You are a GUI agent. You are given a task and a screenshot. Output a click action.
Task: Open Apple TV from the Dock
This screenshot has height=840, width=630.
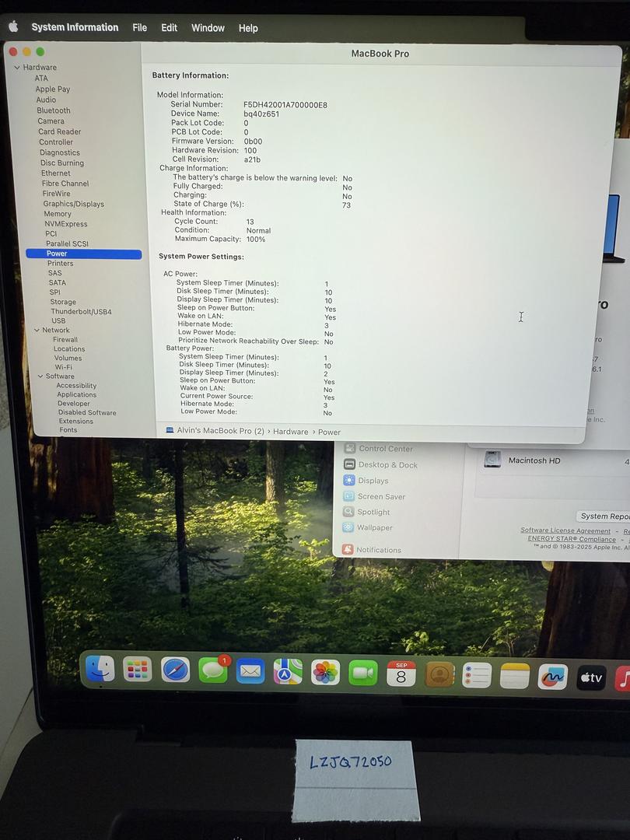pos(591,677)
